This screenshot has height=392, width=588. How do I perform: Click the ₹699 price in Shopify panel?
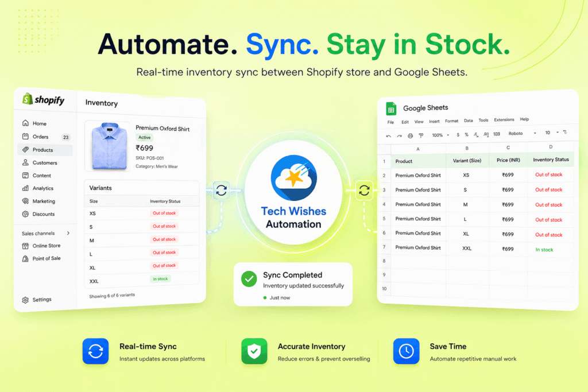coord(144,148)
